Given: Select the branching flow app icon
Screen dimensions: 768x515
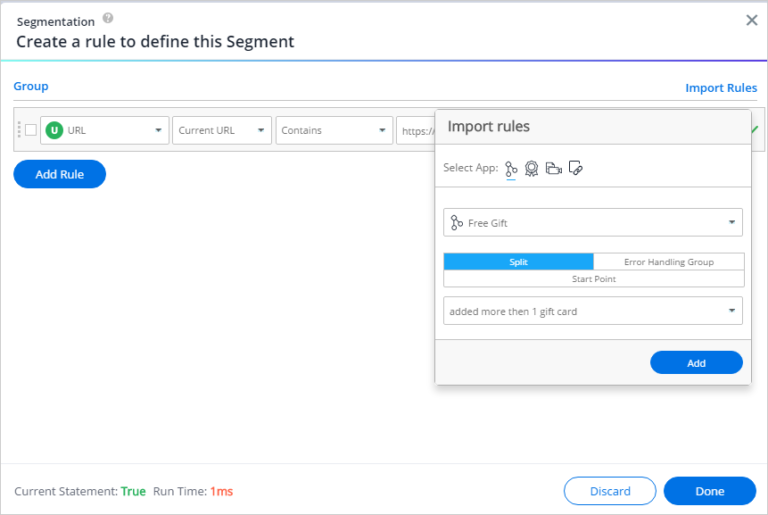Looking at the screenshot, I should tap(511, 168).
